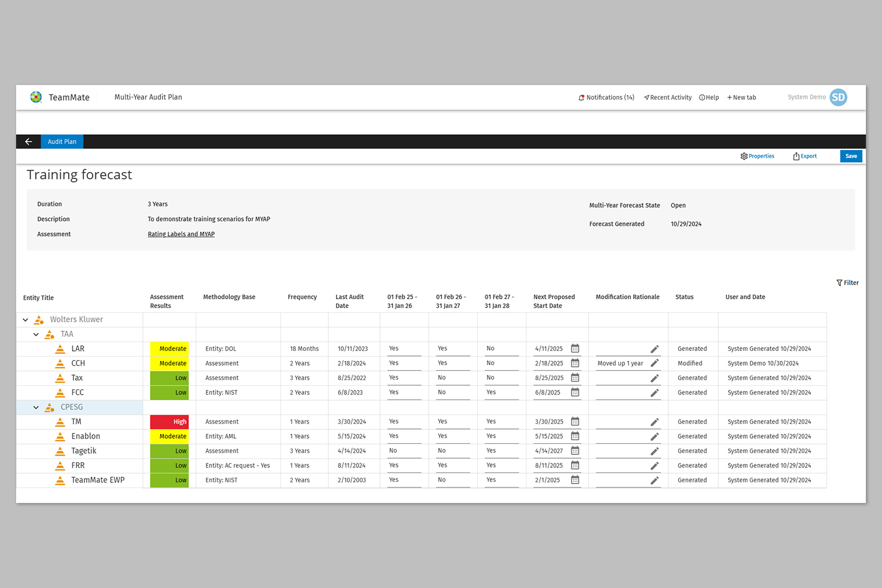Open Properties gear in toolbar
This screenshot has width=882, height=588.
click(x=744, y=156)
